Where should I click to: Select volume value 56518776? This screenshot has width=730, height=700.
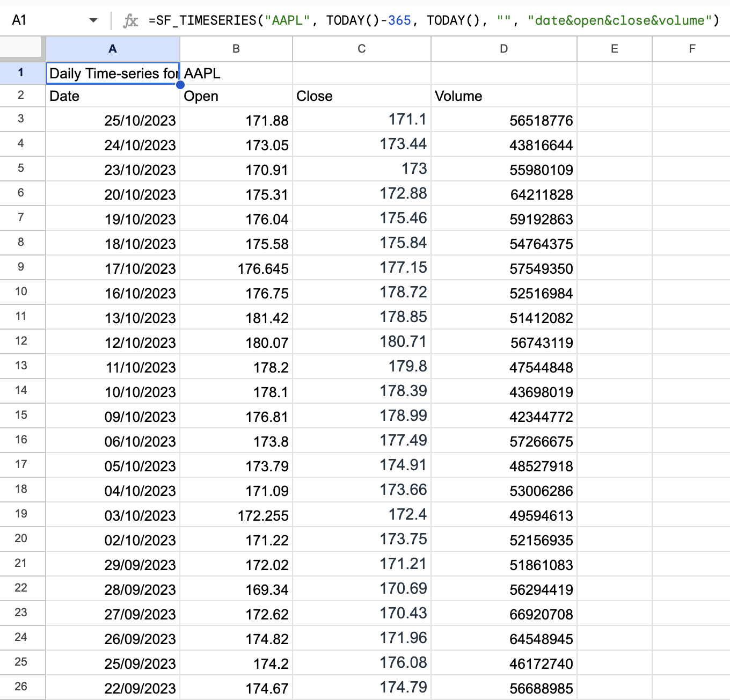click(x=504, y=119)
